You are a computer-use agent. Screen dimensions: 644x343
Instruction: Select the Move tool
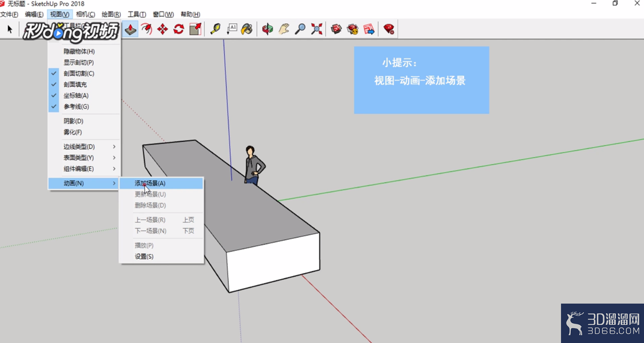[x=163, y=29]
